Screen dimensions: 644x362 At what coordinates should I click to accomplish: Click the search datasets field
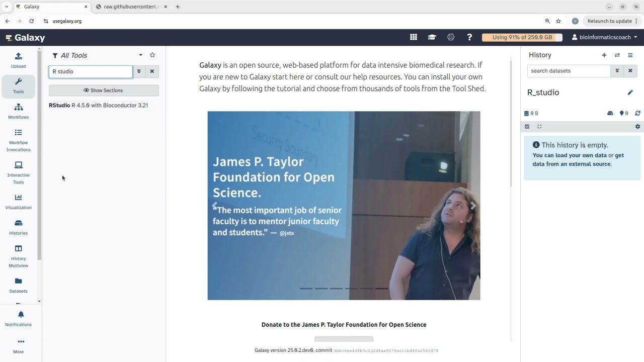(569, 71)
